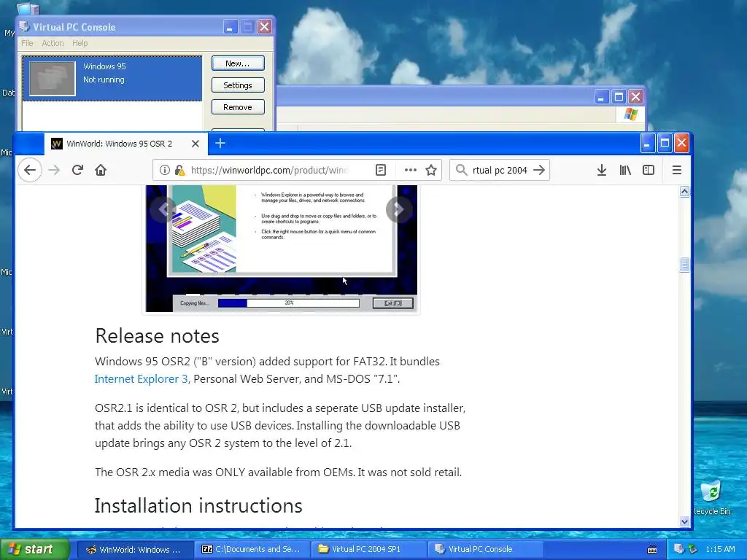
Task: Click the Virtual PC icon in system tray
Action: coord(679,549)
